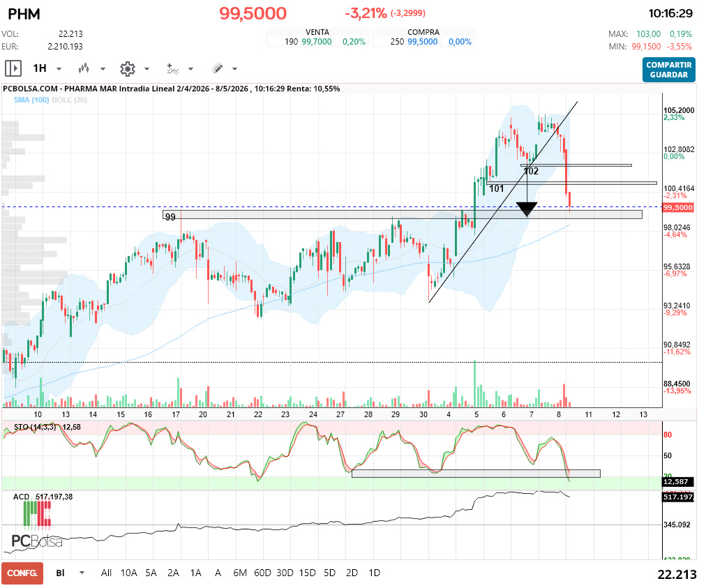Screen dimensions: 706x588
Task: Toggle the side panel expand icon
Action: 13,68
